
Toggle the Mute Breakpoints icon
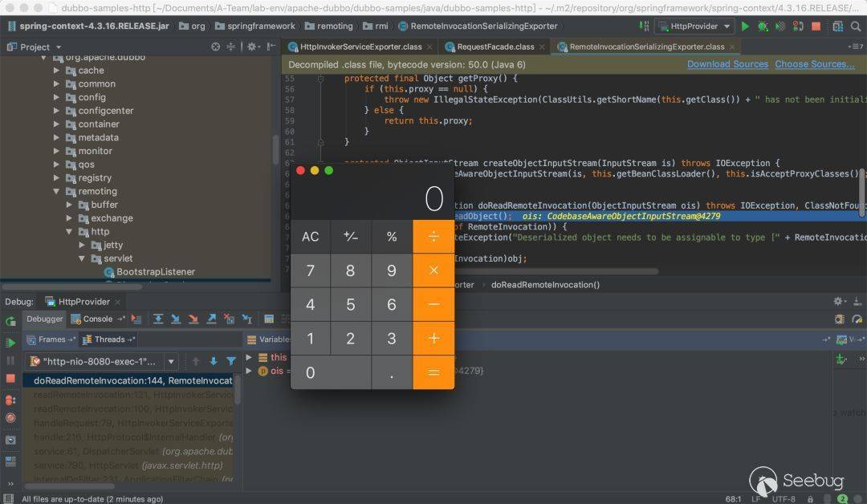(10, 417)
